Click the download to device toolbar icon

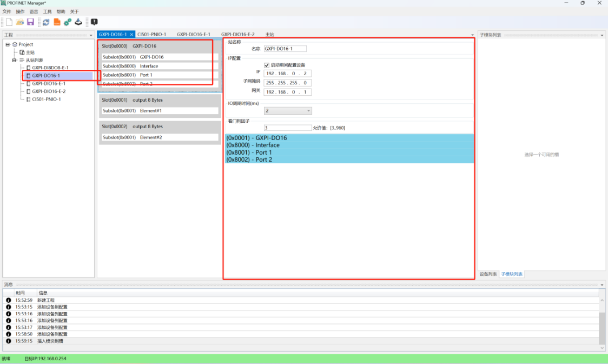click(x=78, y=22)
